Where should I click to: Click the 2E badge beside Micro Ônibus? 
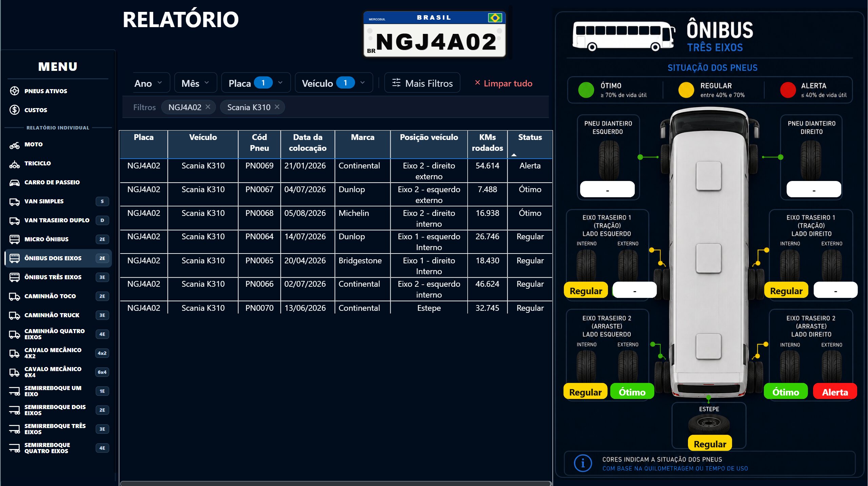(102, 239)
